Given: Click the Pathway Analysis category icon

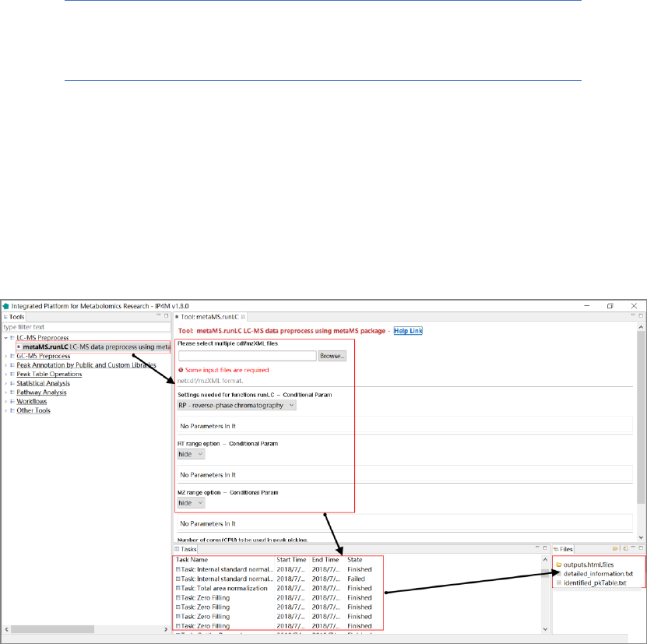Looking at the screenshot, I should pyautogui.click(x=12, y=392).
